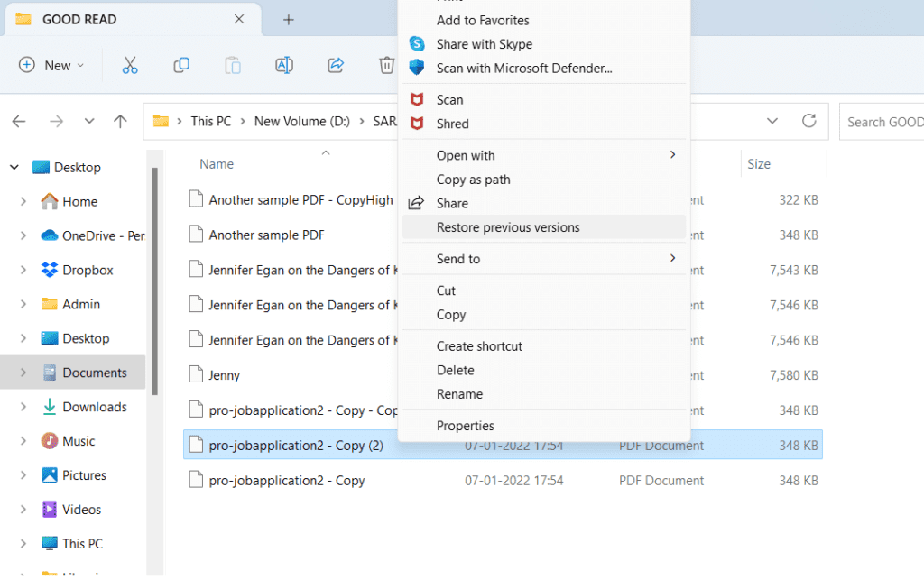Expand the Home tree node

23,201
